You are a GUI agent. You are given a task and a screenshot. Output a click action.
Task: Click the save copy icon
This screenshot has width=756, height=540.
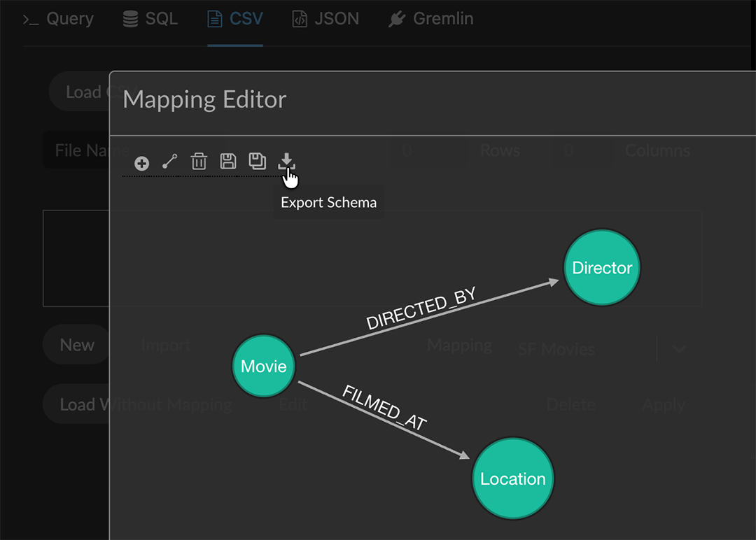pos(257,162)
